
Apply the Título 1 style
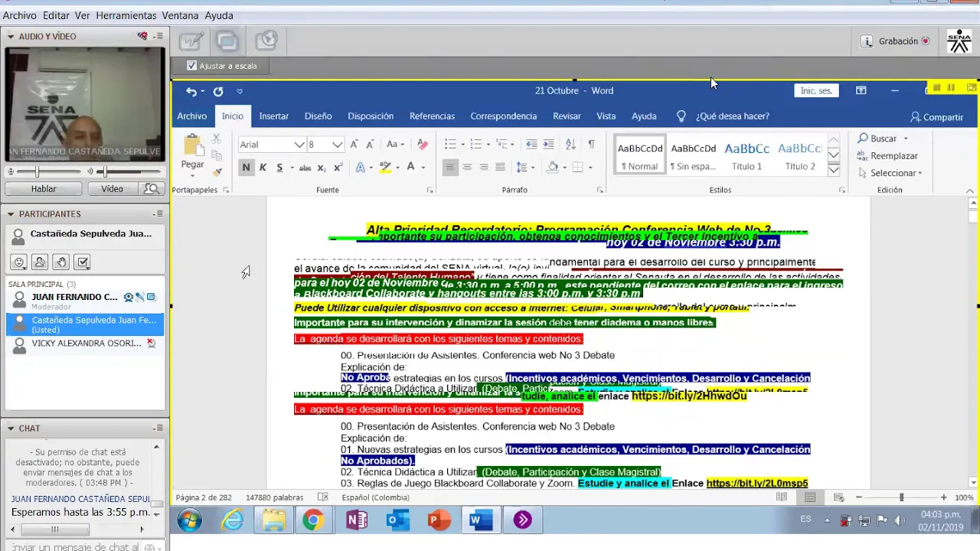point(746,156)
